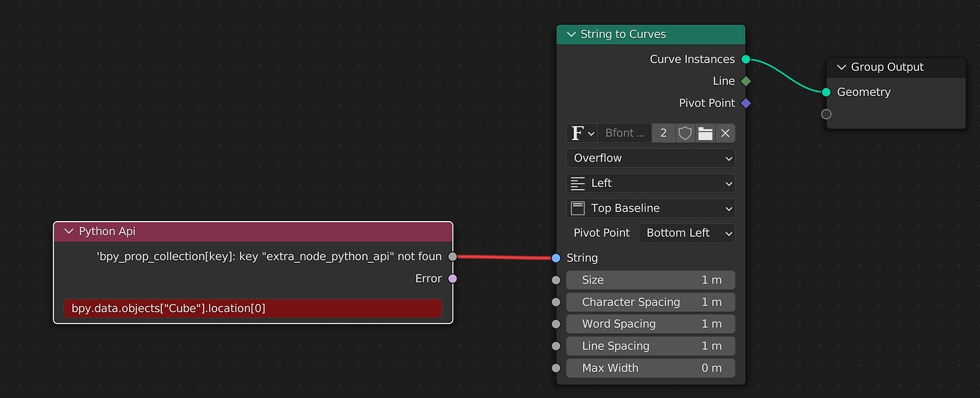
Task: Open the Left alignment dropdown
Action: tap(650, 183)
